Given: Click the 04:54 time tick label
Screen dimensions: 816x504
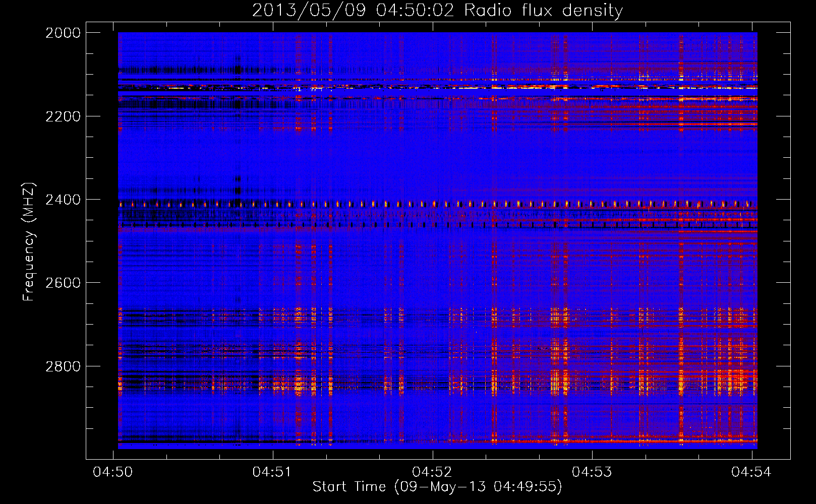Looking at the screenshot, I should [751, 472].
